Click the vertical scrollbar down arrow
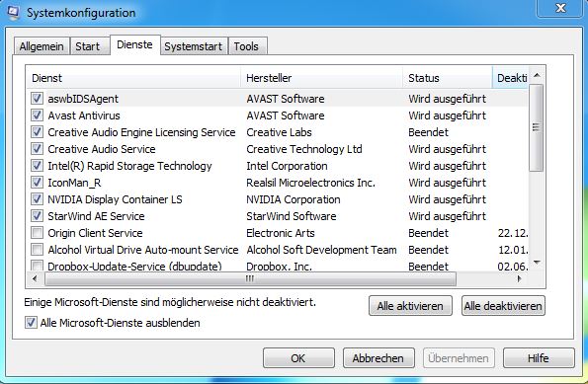588x384 pixels. 537,263
